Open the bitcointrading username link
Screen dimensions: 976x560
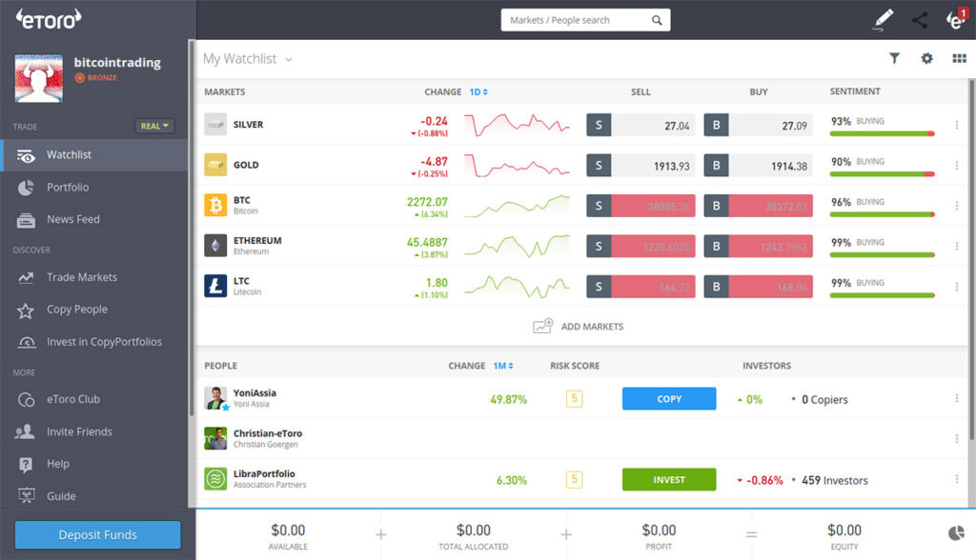[117, 62]
